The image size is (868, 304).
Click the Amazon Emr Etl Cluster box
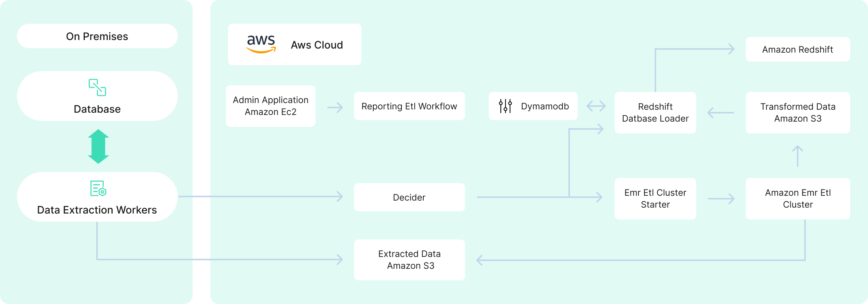pos(798,199)
